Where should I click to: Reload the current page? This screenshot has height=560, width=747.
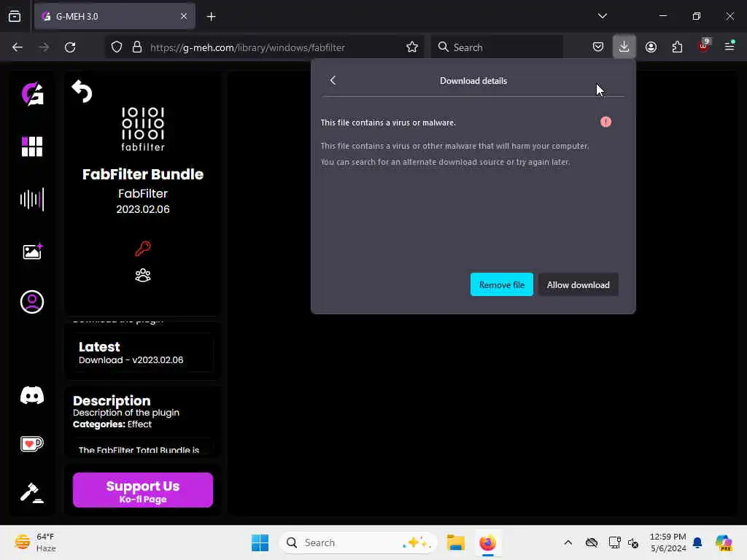70,47
